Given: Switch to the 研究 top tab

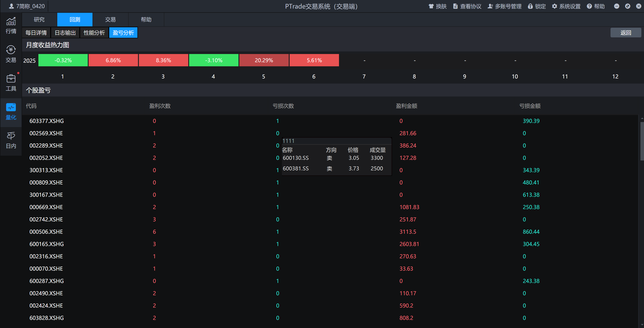Looking at the screenshot, I should pos(39,20).
